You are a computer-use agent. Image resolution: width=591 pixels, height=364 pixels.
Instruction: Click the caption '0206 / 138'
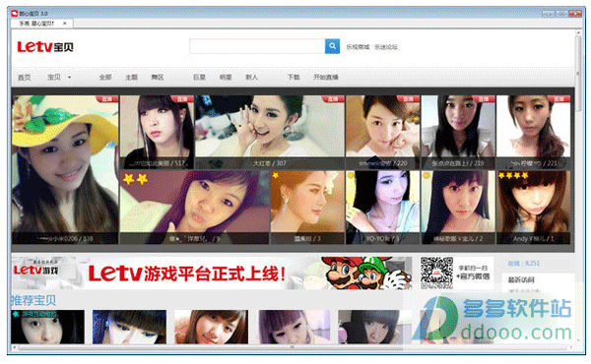[x=65, y=239]
